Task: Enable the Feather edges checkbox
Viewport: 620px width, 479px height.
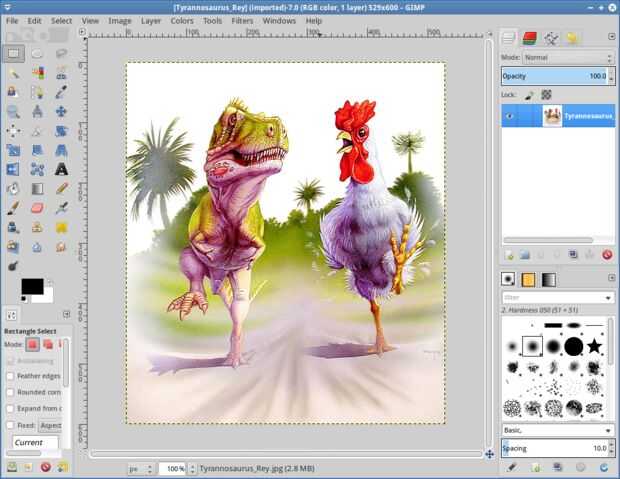Action: point(10,376)
